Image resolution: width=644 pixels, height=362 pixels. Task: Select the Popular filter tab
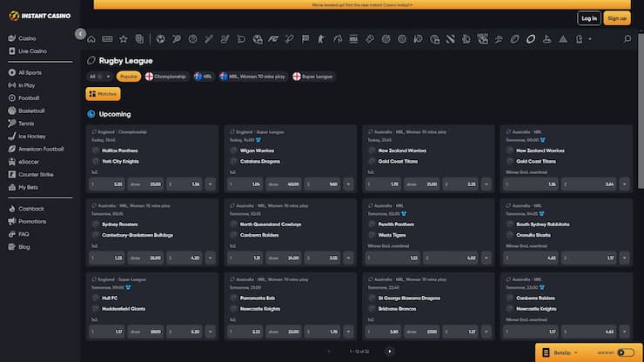[x=129, y=77]
